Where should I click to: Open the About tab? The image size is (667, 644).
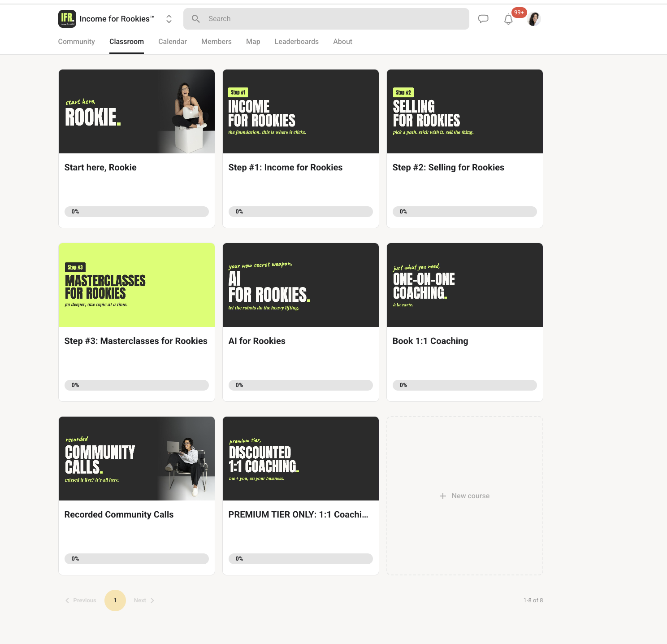click(x=343, y=42)
